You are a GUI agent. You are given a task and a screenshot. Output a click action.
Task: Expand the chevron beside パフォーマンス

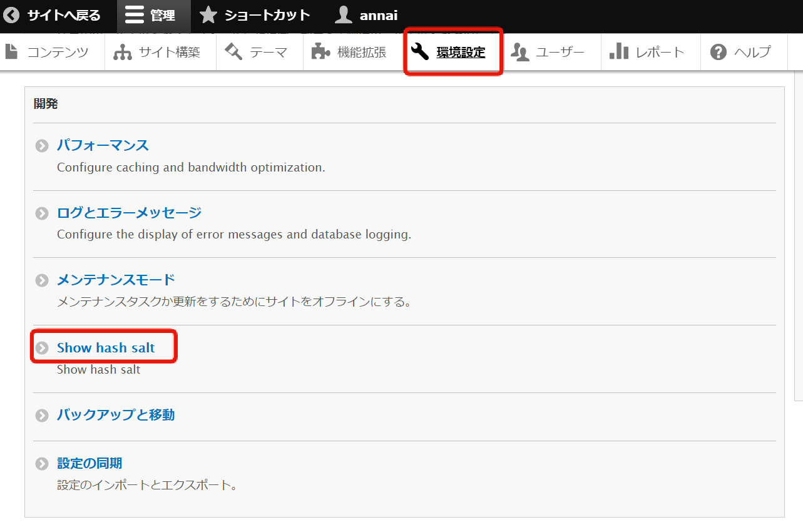tap(42, 145)
